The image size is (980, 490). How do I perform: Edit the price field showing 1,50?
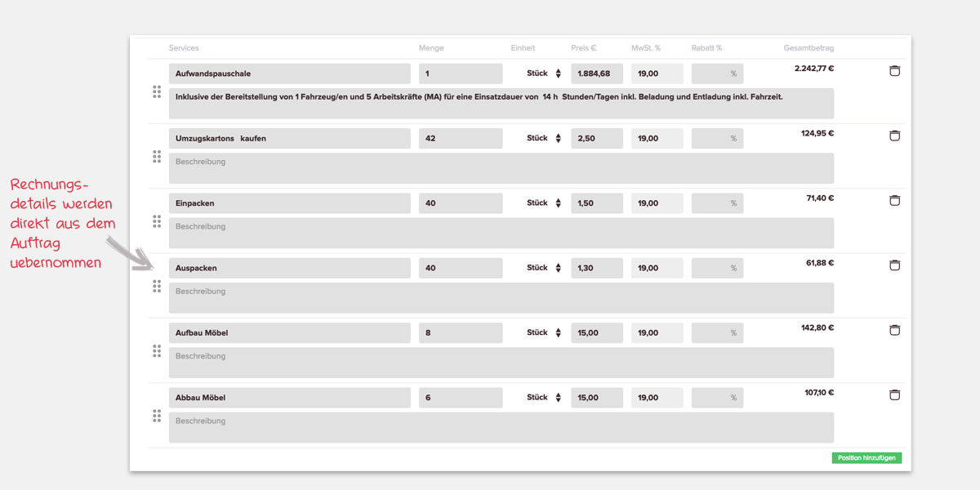tap(597, 203)
